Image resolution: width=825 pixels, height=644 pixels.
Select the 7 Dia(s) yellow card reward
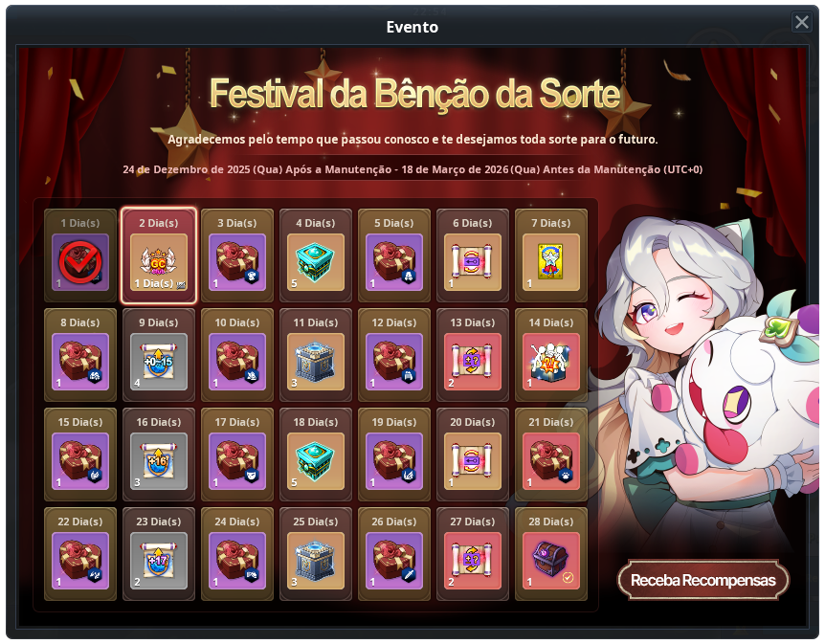click(x=551, y=262)
